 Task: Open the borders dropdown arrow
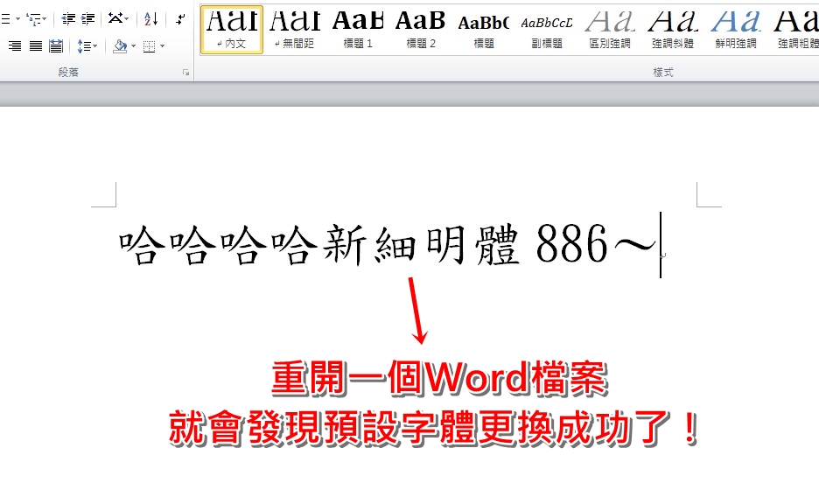(x=163, y=46)
